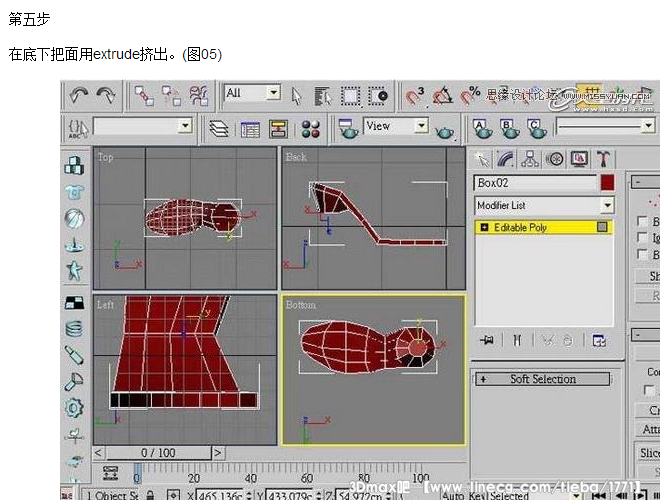Open Configure Modifier Sets icon
The width and height of the screenshot is (670, 504).
coord(599,340)
